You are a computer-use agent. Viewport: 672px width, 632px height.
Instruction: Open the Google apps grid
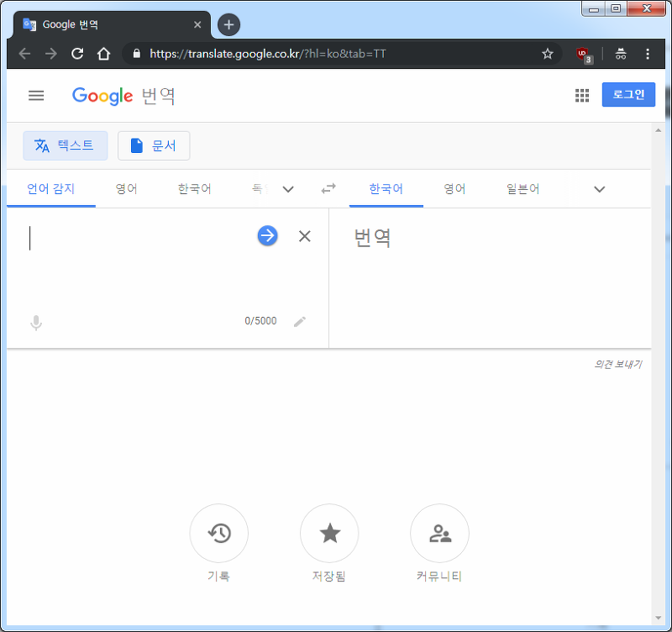[581, 95]
